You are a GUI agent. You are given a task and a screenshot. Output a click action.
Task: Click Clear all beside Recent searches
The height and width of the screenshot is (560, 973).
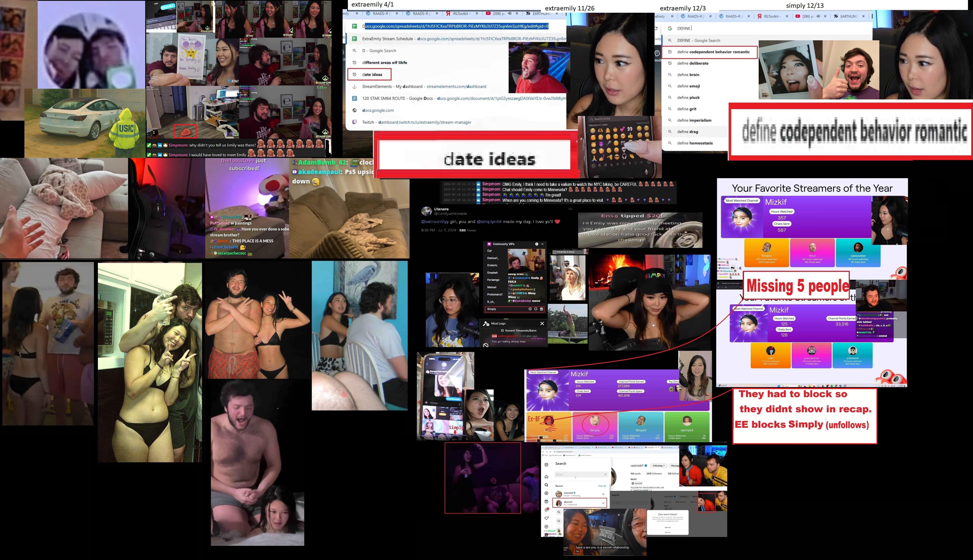(x=602, y=486)
